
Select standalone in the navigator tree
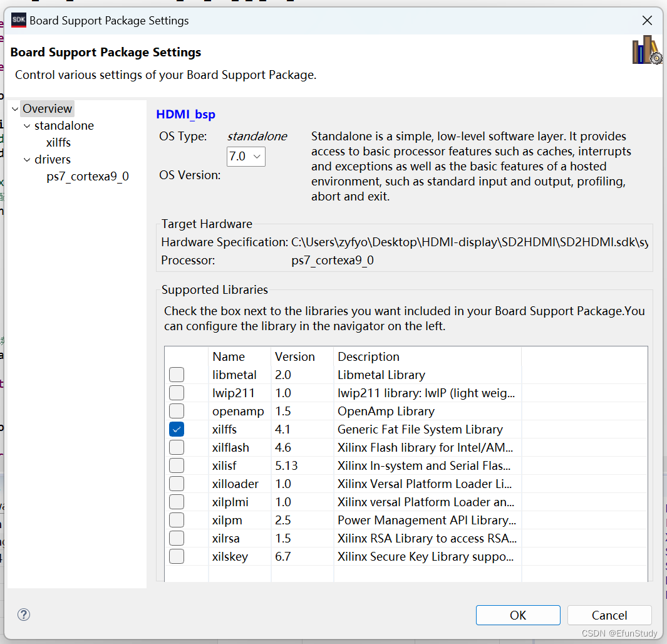[x=65, y=126]
